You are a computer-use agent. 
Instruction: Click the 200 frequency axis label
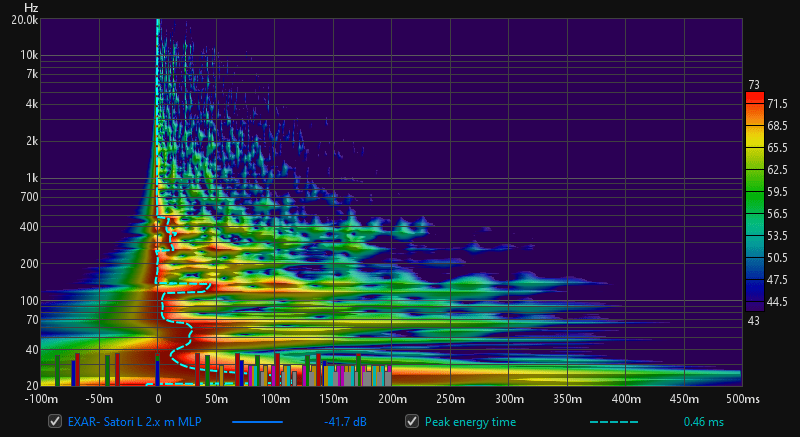31,264
